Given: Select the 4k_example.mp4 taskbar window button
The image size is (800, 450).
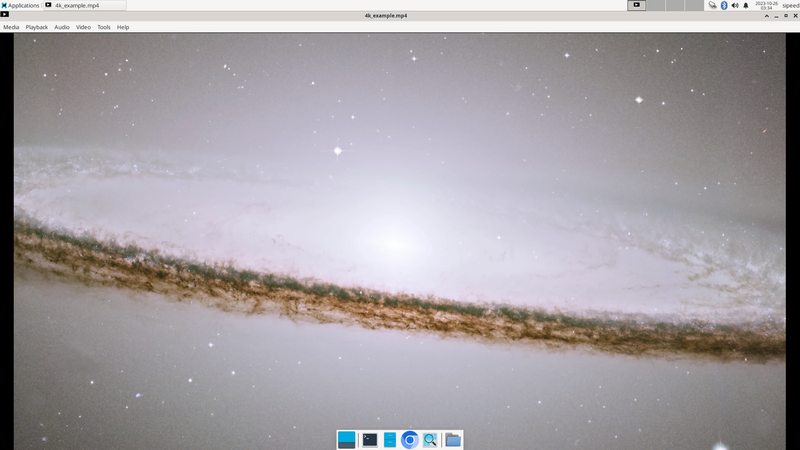Looking at the screenshot, I should click(85, 5).
